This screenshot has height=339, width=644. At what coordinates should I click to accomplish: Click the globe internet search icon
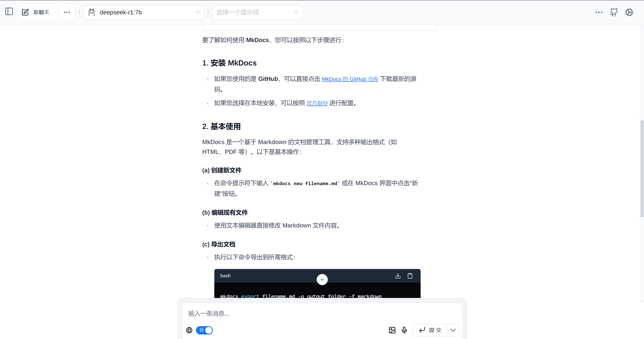coord(189,330)
